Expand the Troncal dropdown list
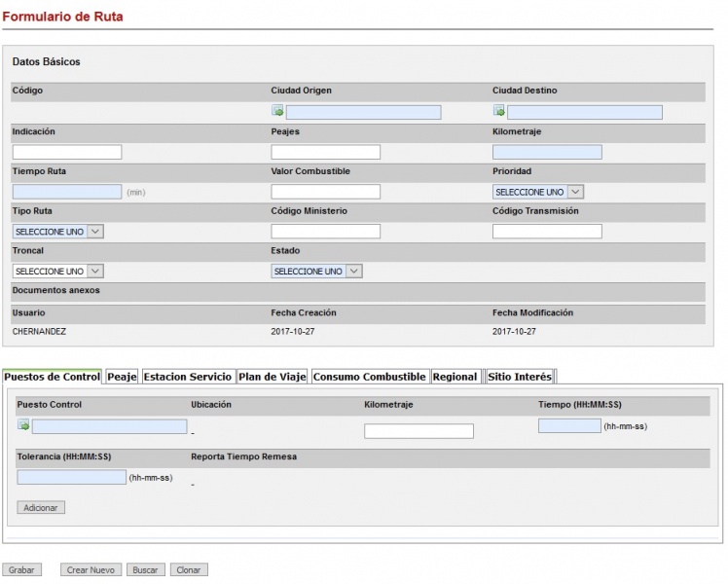Image resolution: width=728 pixels, height=584 pixels. (x=58, y=271)
